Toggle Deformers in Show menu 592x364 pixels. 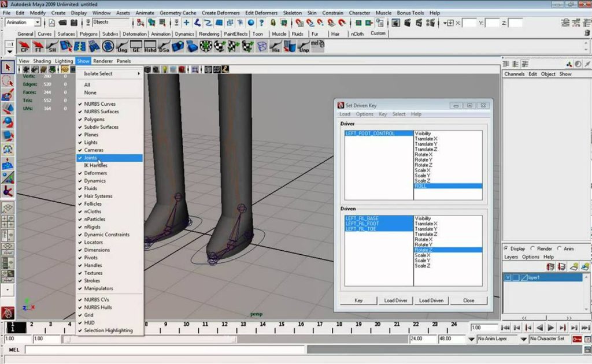pos(109,173)
